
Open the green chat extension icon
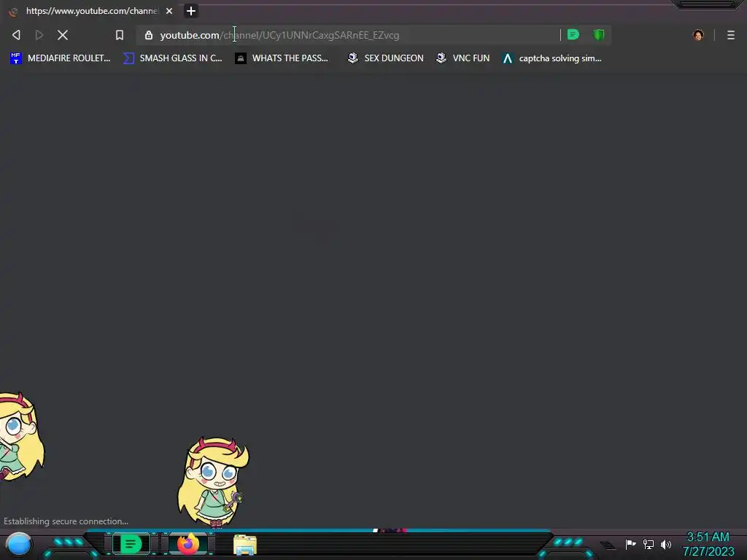(573, 35)
